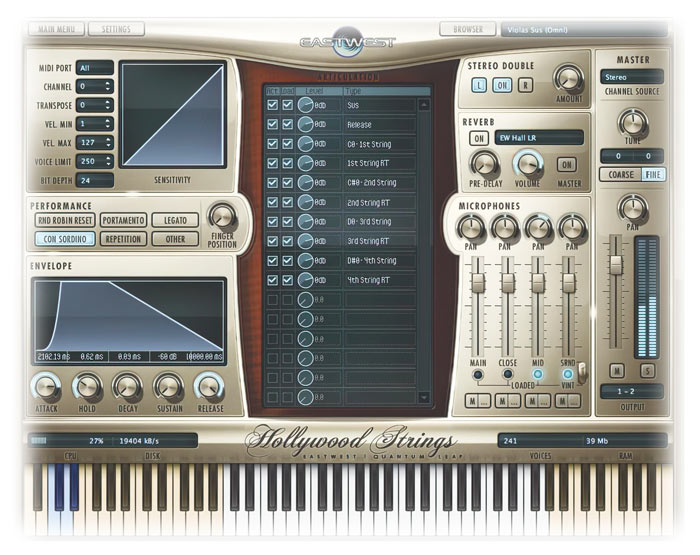Click the EastWest logo orb
Screen dimensions: 700x555
click(348, 43)
